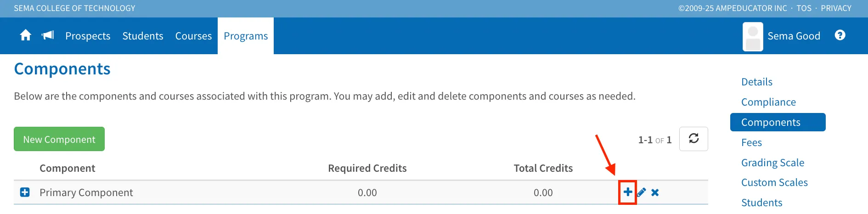Open the Students menu in navigation bar
This screenshot has height=214, width=868.
[143, 36]
